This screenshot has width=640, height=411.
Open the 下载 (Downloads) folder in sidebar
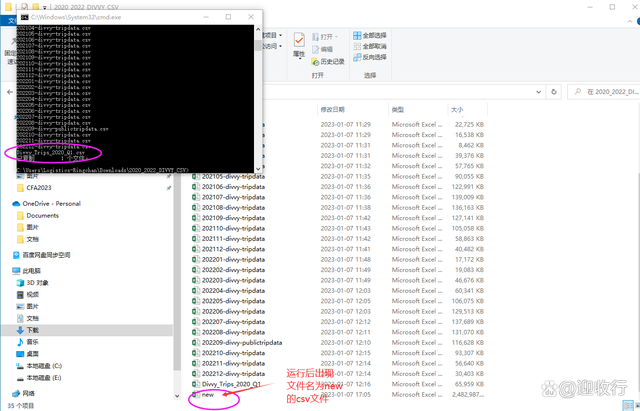click(x=33, y=329)
